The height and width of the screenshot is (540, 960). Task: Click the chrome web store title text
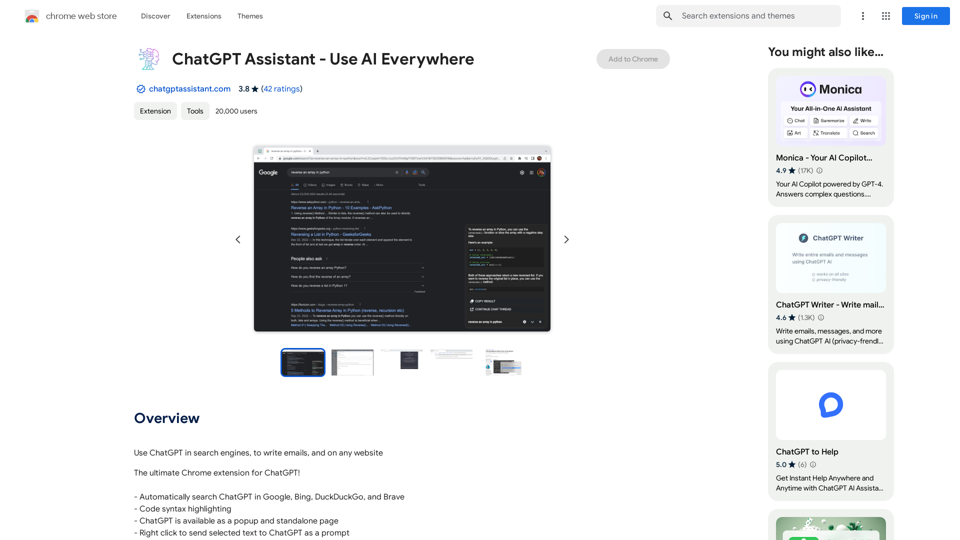[81, 16]
